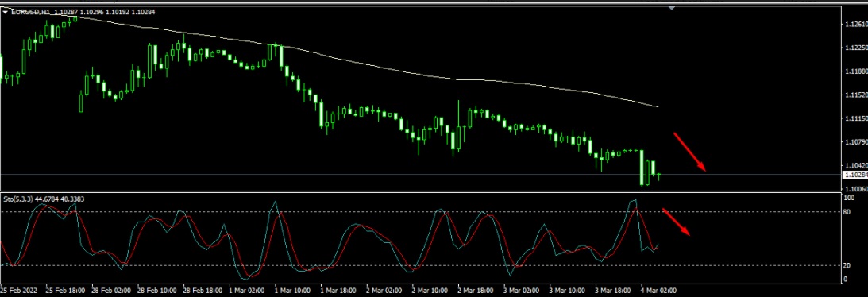This screenshot has height=297, width=868.
Task: Click the 0 level on stochastic scale
Action: pyautogui.click(x=846, y=279)
